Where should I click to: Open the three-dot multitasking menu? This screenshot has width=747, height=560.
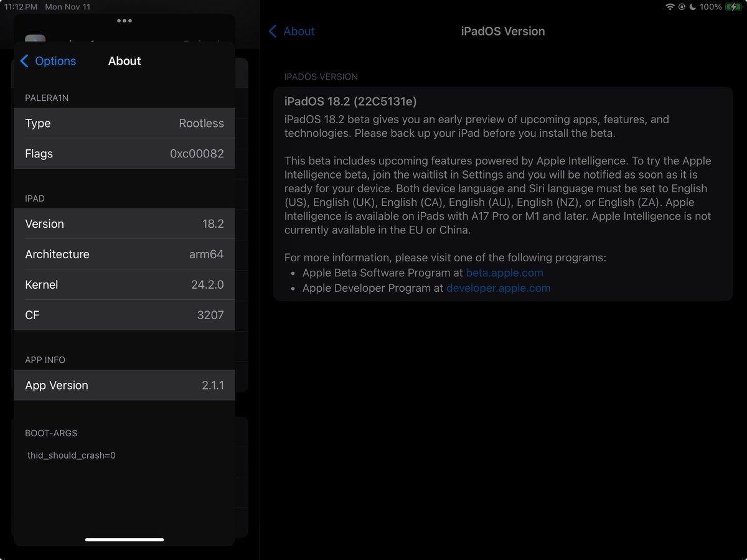coord(125,21)
